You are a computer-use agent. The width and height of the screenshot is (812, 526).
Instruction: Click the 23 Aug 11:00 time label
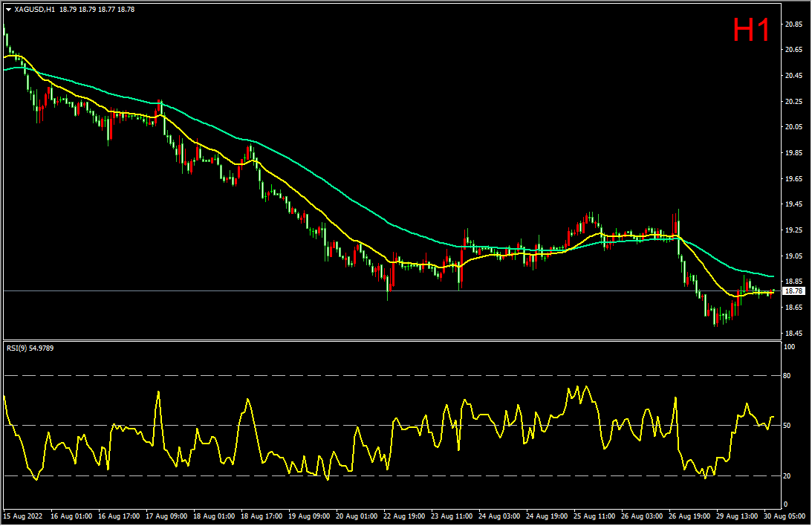[x=452, y=516]
